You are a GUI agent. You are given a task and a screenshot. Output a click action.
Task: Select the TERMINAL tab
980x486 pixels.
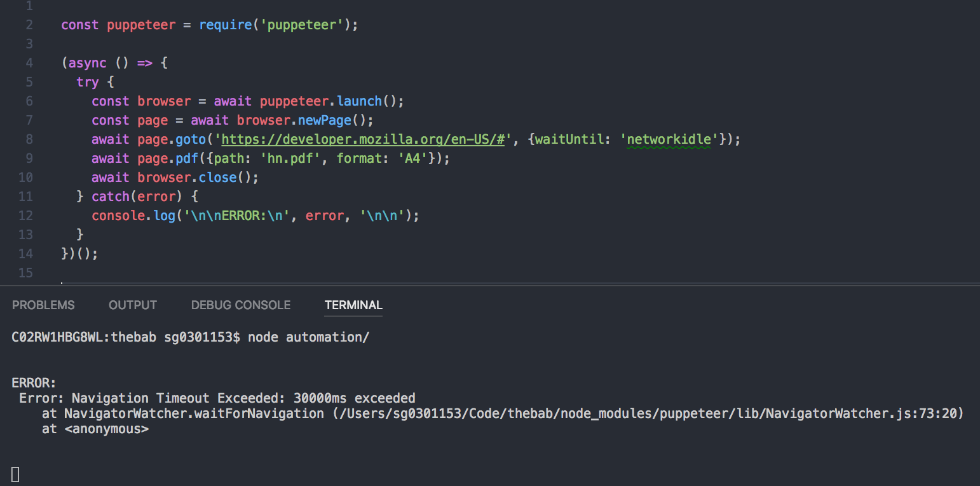[x=353, y=305]
